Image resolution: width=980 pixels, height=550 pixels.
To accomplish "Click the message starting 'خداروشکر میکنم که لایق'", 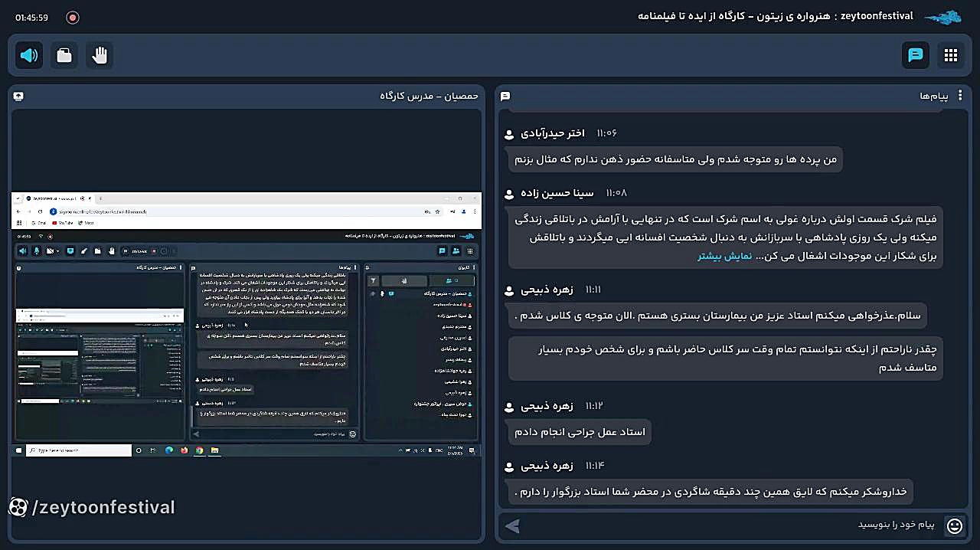I will tap(710, 492).
